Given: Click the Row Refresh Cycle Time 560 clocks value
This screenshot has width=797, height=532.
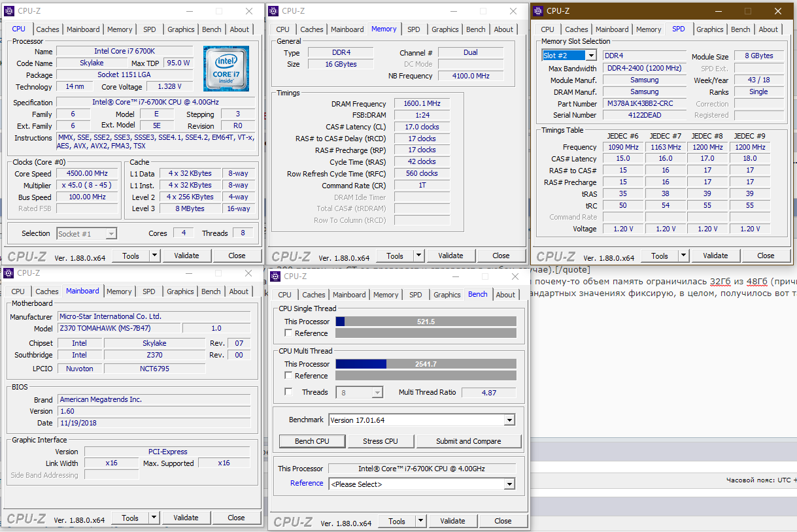Looking at the screenshot, I should point(422,174).
